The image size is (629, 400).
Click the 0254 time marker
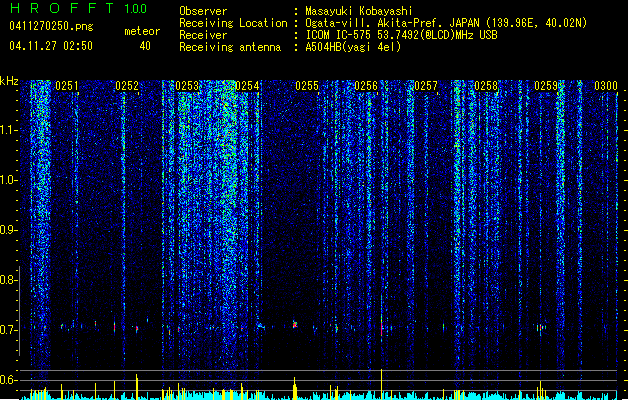(247, 86)
